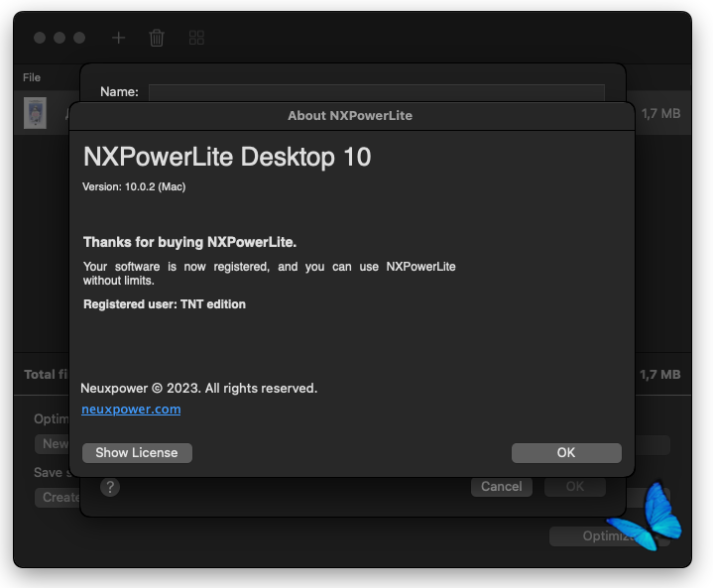The height and width of the screenshot is (588, 713).
Task: Click the grid view icon in toolbar
Action: pos(196,38)
